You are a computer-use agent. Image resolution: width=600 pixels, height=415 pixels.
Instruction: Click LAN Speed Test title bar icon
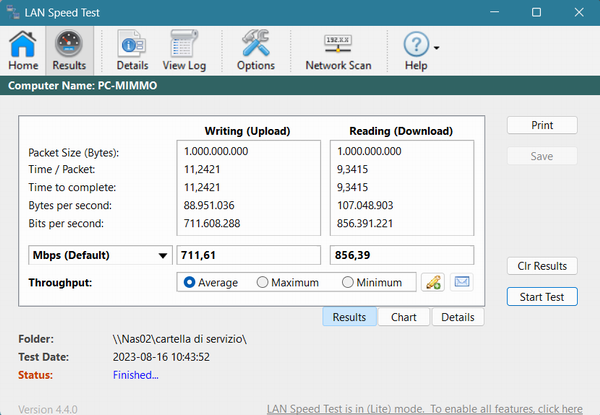[x=13, y=12]
